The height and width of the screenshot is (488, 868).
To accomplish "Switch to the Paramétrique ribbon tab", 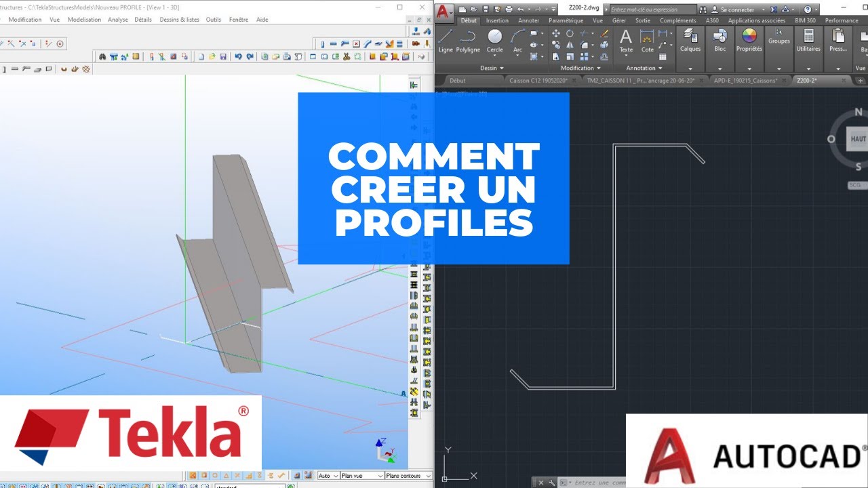I will click(566, 20).
